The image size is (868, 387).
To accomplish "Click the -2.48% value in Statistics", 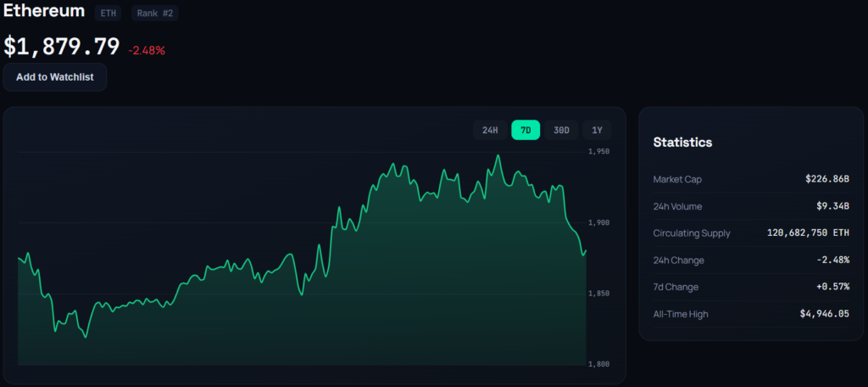I will point(833,260).
